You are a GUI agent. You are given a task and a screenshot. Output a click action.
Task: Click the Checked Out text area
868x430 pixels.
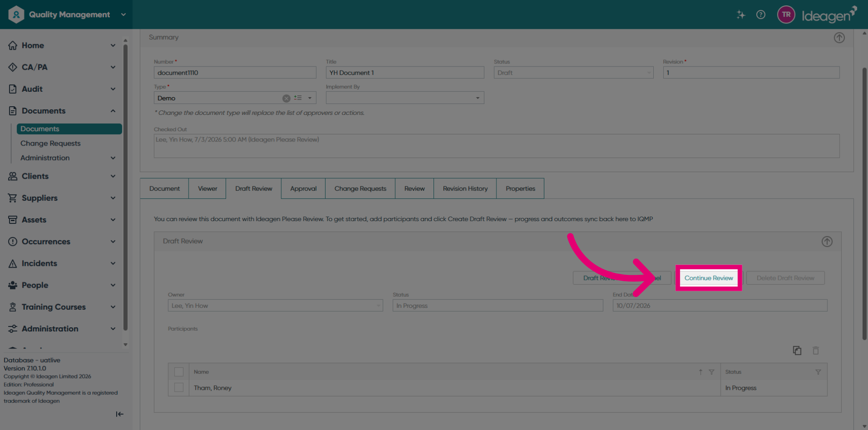(x=496, y=146)
